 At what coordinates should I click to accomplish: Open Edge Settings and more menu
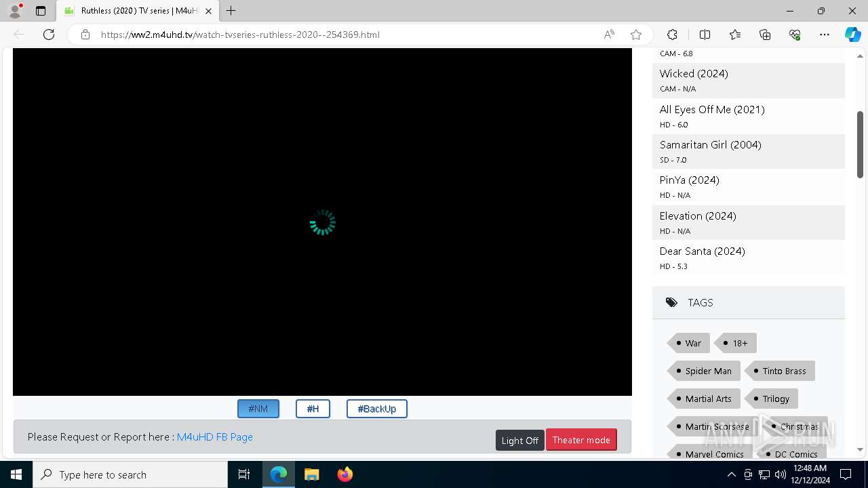pyautogui.click(x=825, y=35)
